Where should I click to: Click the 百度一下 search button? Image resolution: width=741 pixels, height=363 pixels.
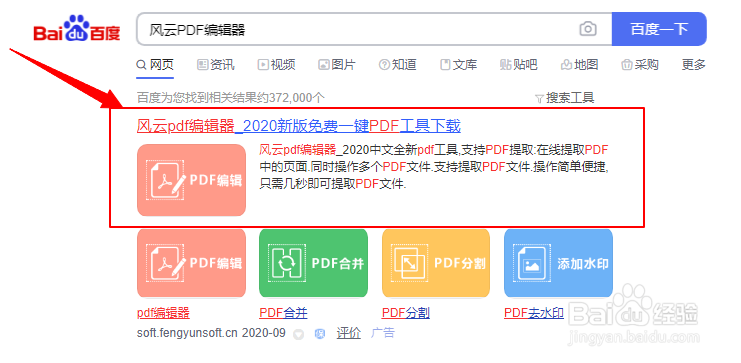[x=659, y=29]
